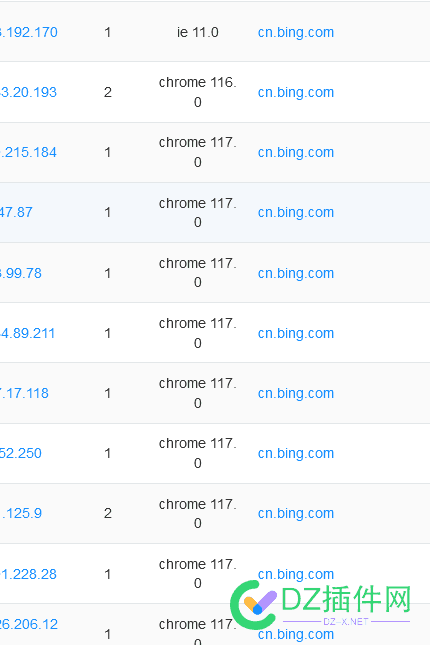Follow cn.bing.com referrer for IP 52.250
The image size is (430, 645).
(x=296, y=454)
